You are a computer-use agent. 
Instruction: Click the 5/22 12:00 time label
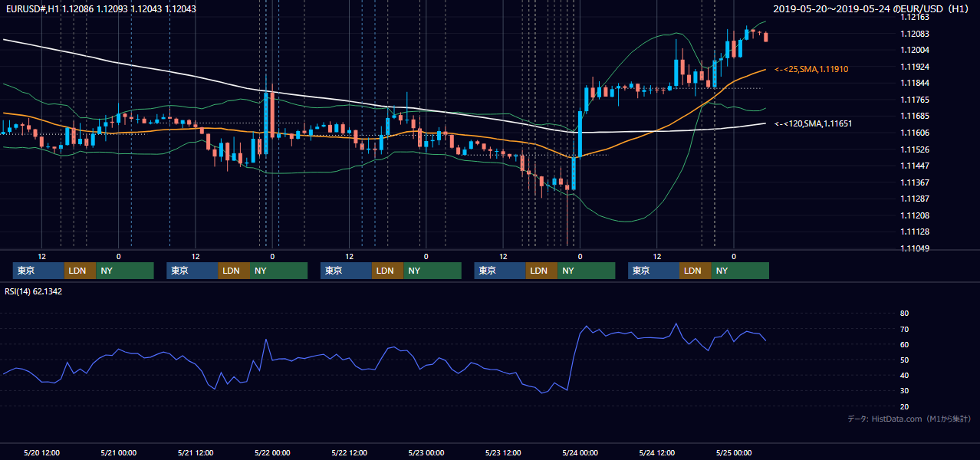350,452
